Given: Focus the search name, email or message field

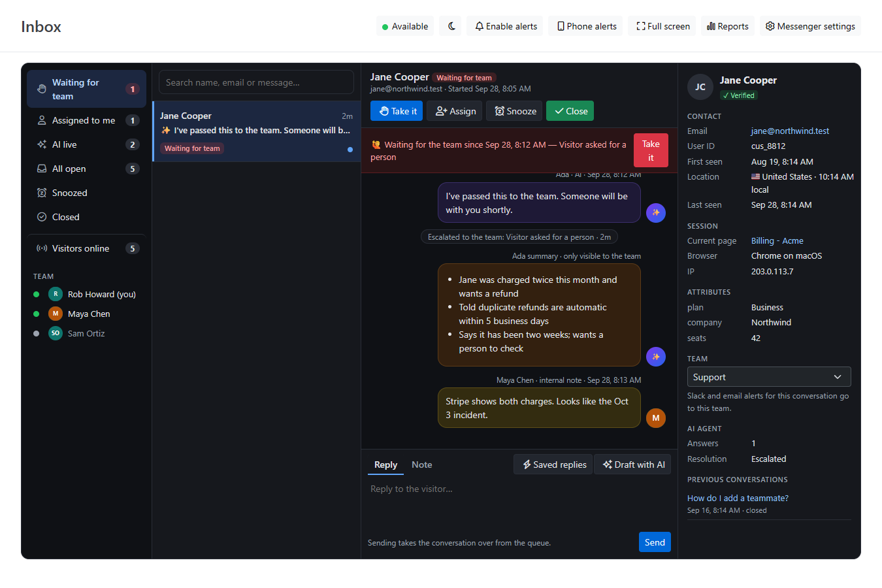Looking at the screenshot, I should (256, 82).
